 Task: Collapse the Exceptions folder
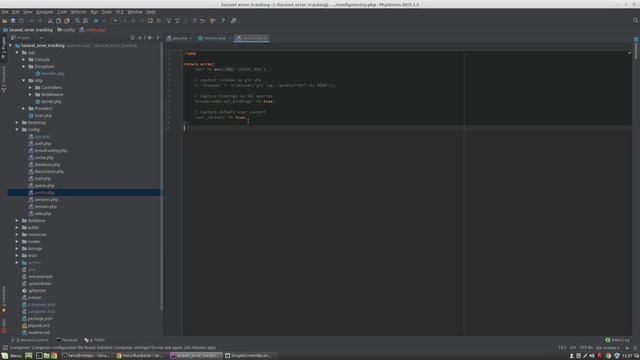pos(24,67)
